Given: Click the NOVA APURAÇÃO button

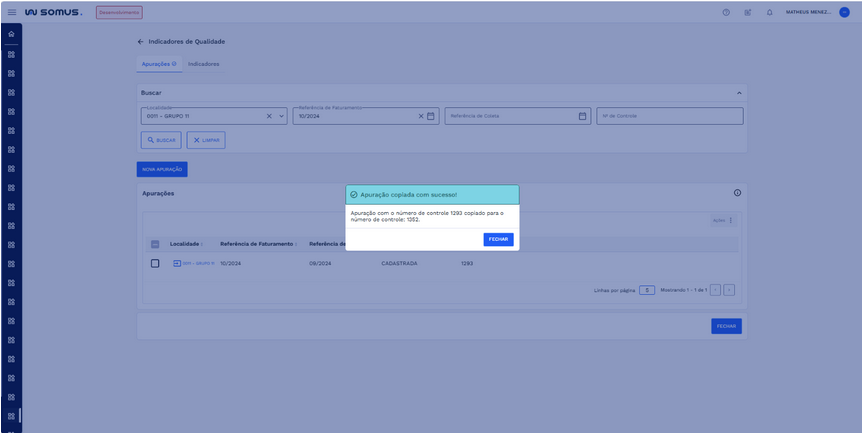Looking at the screenshot, I should point(162,169).
